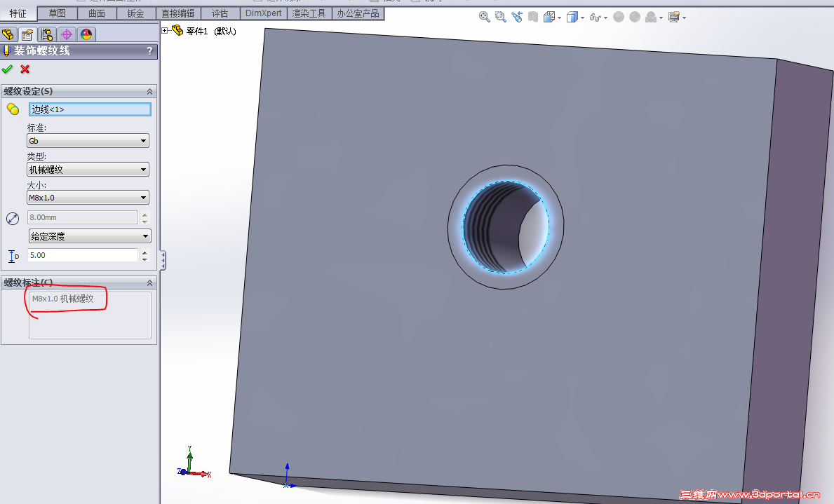Open the DimXpertManager crosshair tab
Image resolution: width=834 pixels, height=504 pixels.
click(67, 34)
